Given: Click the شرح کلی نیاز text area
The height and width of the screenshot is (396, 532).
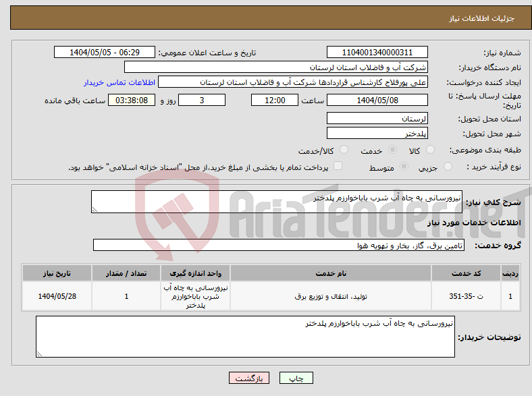Looking at the screenshot, I should (277, 202).
